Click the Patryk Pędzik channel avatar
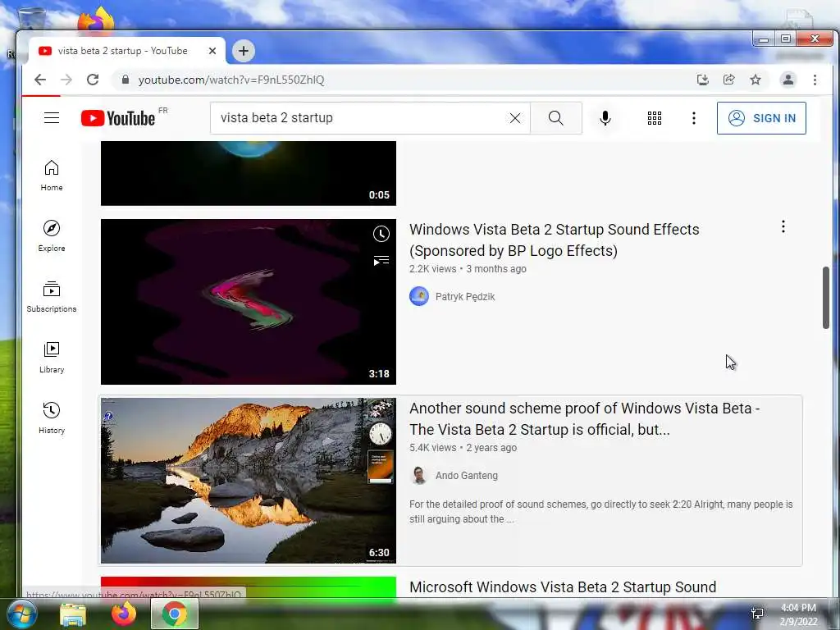 (x=419, y=296)
